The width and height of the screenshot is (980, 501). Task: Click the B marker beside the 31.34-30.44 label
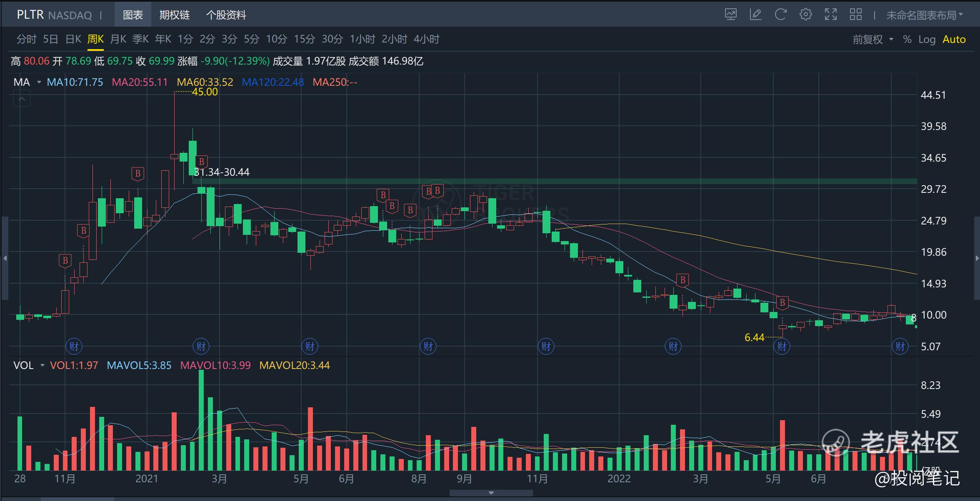point(201,162)
